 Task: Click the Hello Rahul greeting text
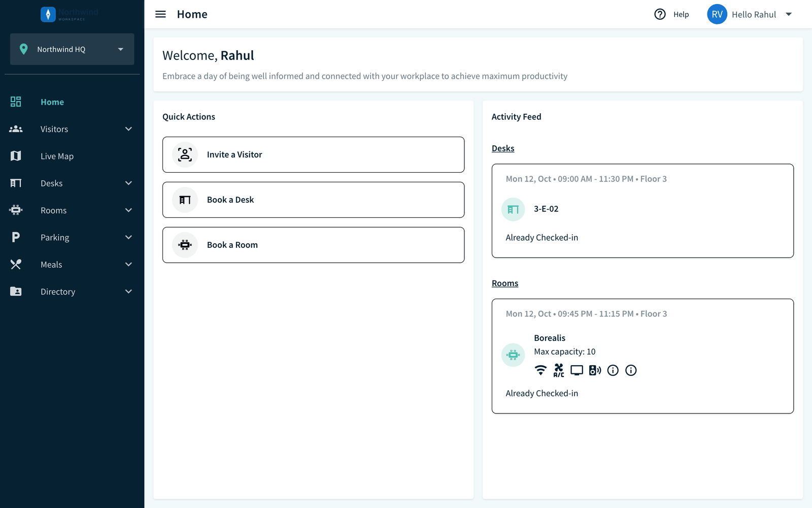click(754, 15)
